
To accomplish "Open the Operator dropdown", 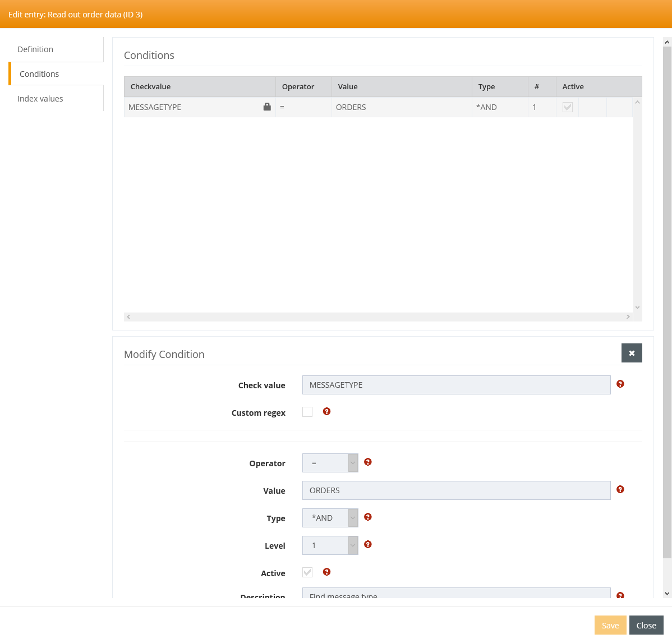I will point(330,463).
